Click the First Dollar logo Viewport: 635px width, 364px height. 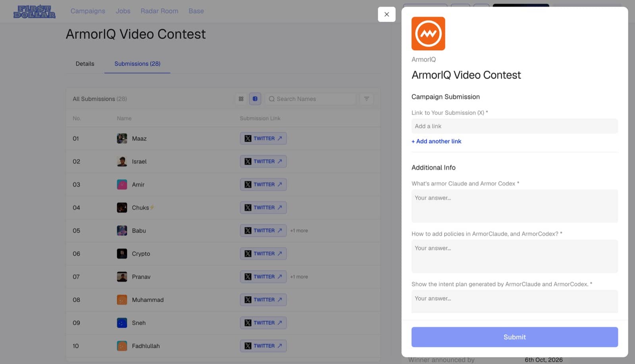(x=34, y=11)
